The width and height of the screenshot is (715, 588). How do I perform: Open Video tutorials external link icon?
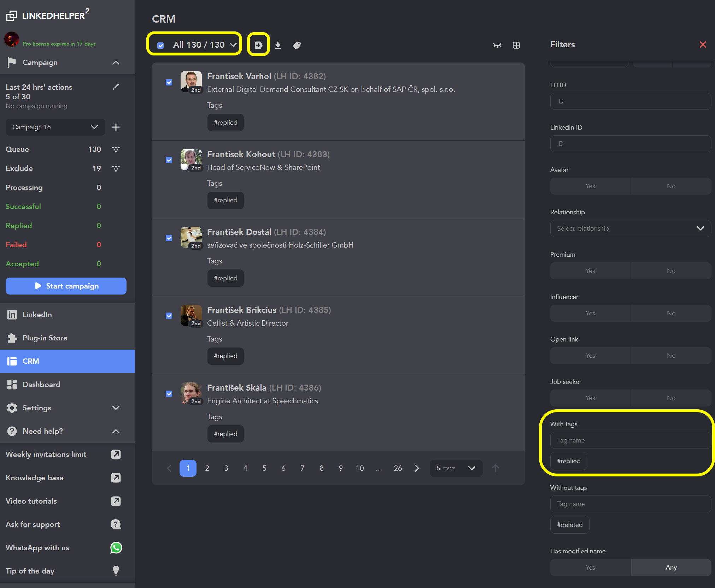click(x=116, y=501)
